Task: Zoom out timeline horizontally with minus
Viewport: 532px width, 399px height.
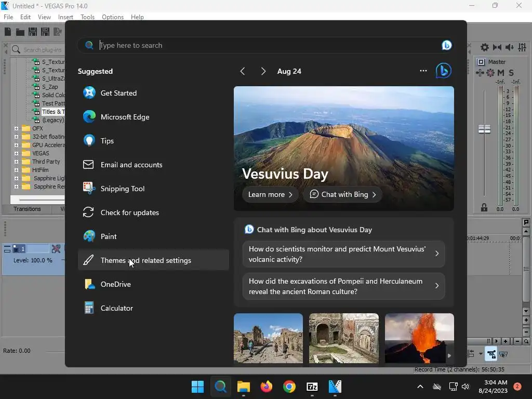Action: pyautogui.click(x=517, y=341)
